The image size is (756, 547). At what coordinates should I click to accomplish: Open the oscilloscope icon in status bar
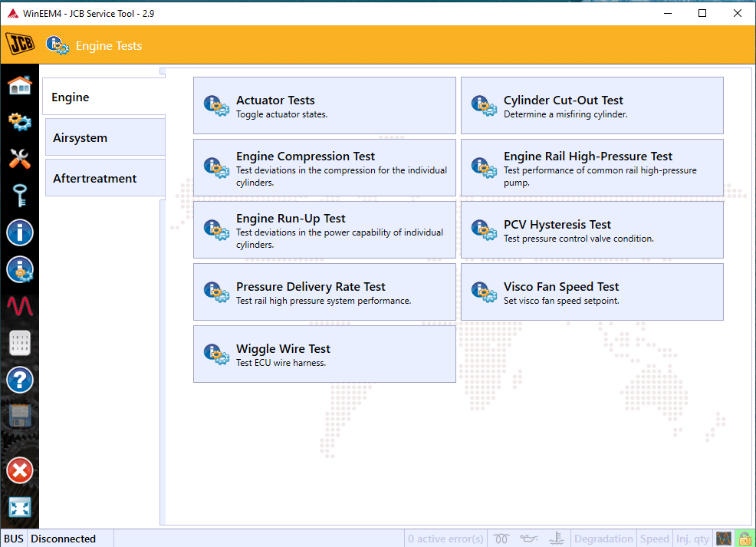[723, 539]
